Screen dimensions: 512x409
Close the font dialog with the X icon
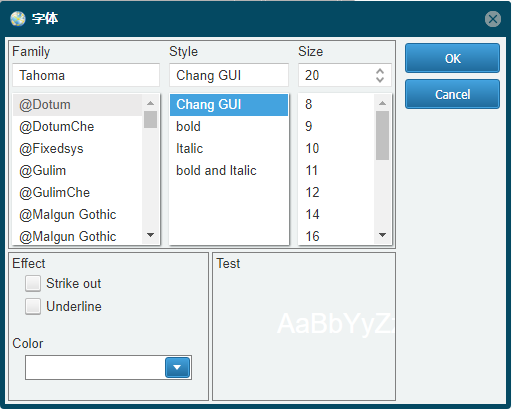pos(493,19)
